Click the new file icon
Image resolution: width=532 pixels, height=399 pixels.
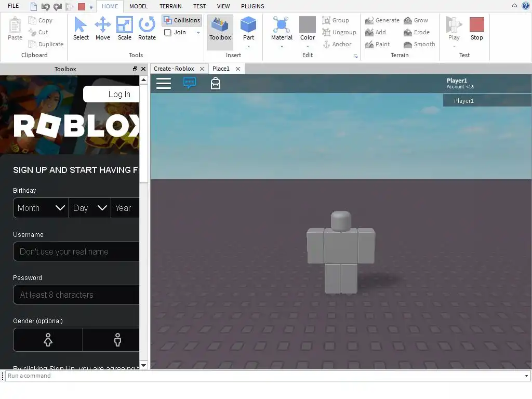34,6
